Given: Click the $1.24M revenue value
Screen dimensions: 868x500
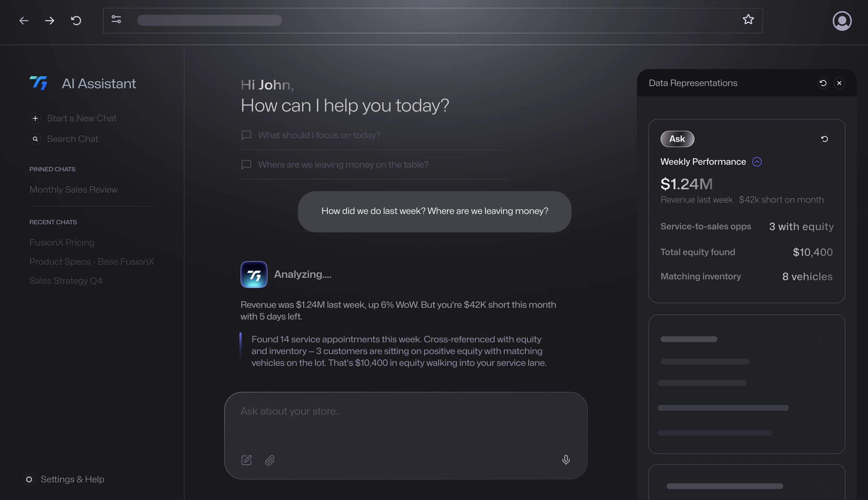Looking at the screenshot, I should pos(686,184).
